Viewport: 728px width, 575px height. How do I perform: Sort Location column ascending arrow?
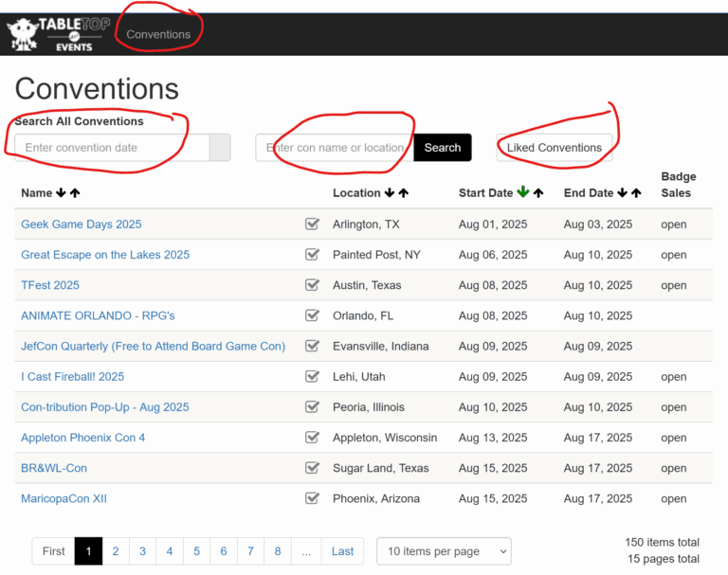pos(403,193)
